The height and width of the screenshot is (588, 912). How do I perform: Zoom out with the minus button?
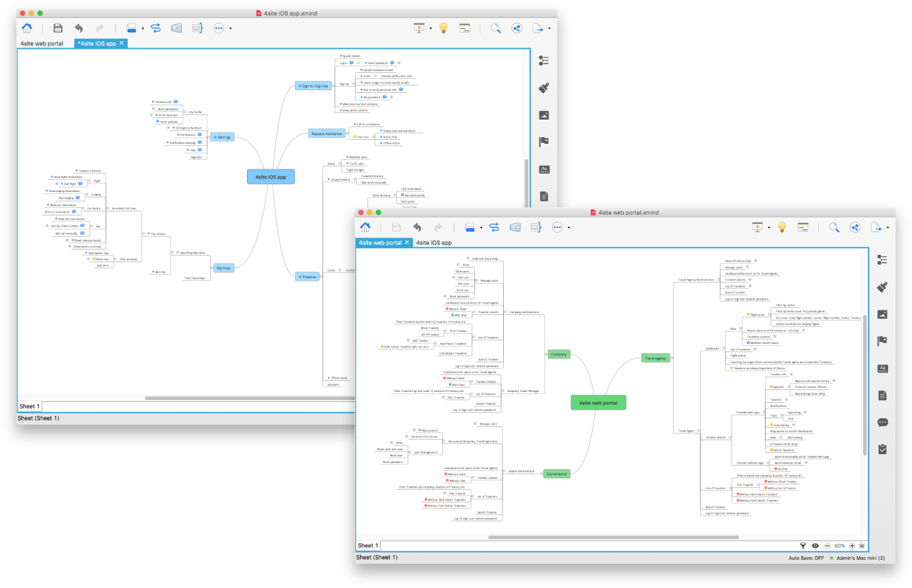click(828, 546)
